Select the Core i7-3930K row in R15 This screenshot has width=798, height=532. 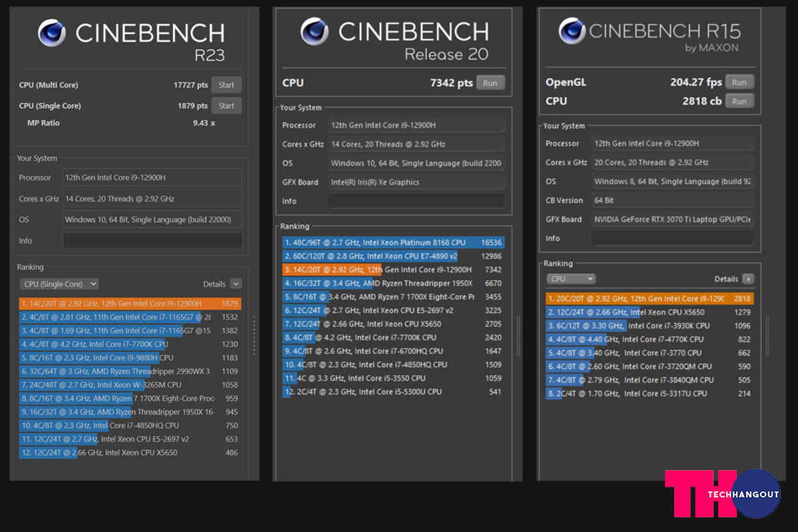click(x=650, y=326)
